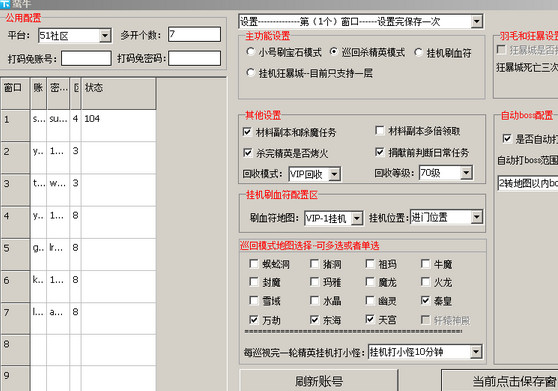Click the 打码兔账号 input field
Screen dimensions: 558x391
pos(86,58)
